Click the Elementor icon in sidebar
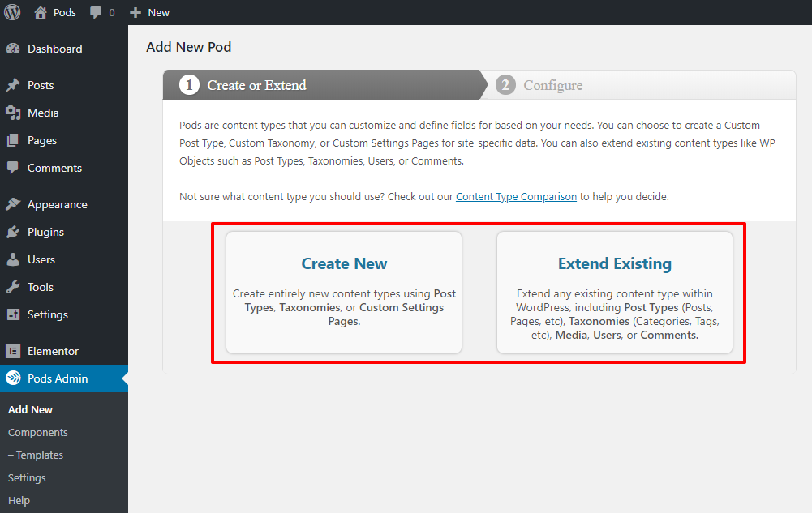Image resolution: width=812 pixels, height=513 pixels. [x=13, y=351]
